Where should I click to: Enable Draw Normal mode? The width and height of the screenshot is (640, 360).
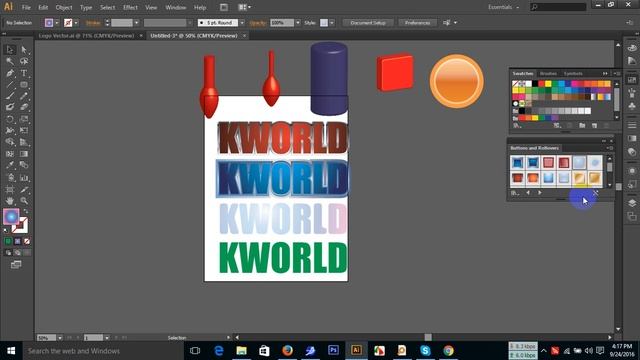tap(8, 253)
